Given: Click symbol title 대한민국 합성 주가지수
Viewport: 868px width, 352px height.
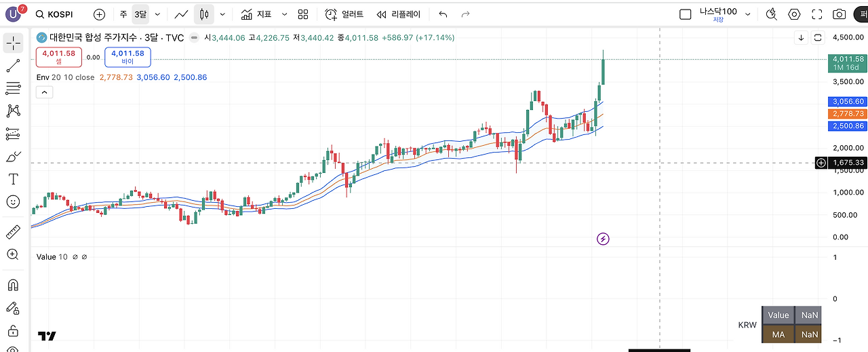Looking at the screenshot, I should [x=93, y=38].
